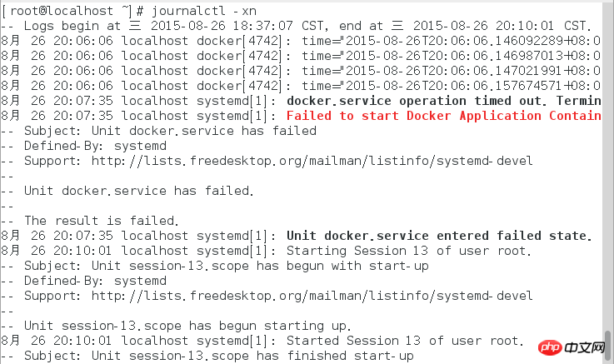Click the journalctl -xn command text

click(203, 11)
